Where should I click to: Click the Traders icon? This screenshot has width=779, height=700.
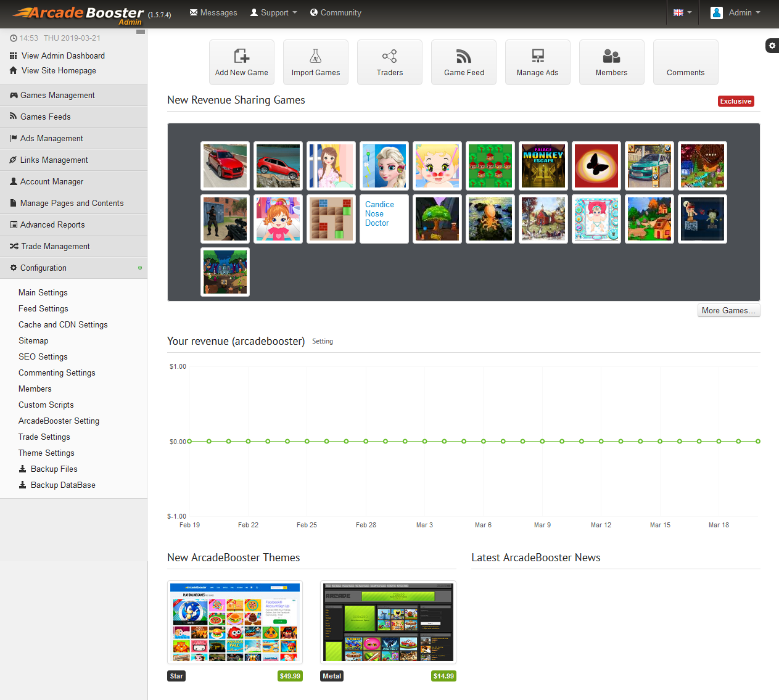click(389, 62)
